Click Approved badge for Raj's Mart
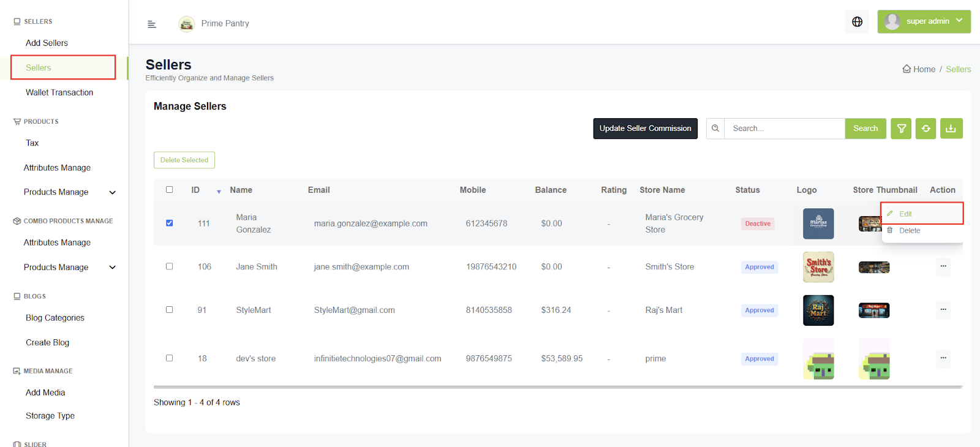The height and width of the screenshot is (447, 980). [x=759, y=310]
